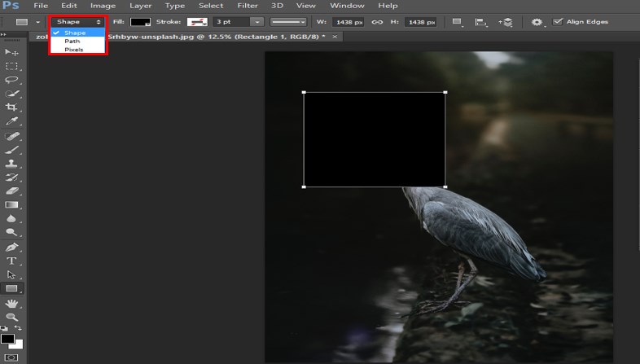This screenshot has width=640, height=364.
Task: Open the path arrangement options
Action: coord(506,22)
